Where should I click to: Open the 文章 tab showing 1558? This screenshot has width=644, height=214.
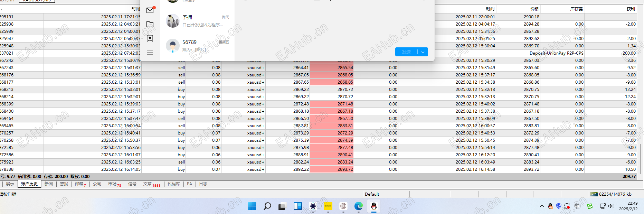click(x=152, y=184)
